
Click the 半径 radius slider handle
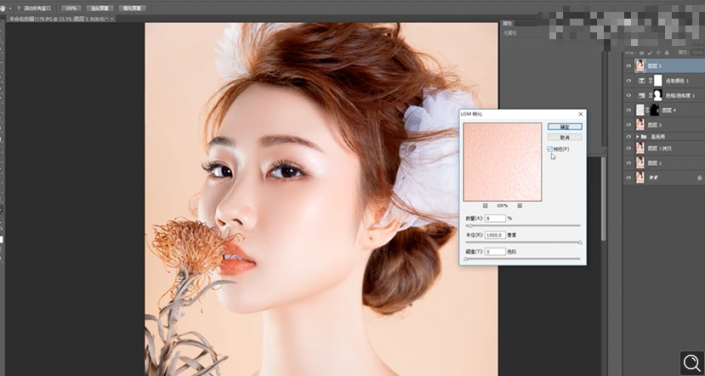pos(580,242)
